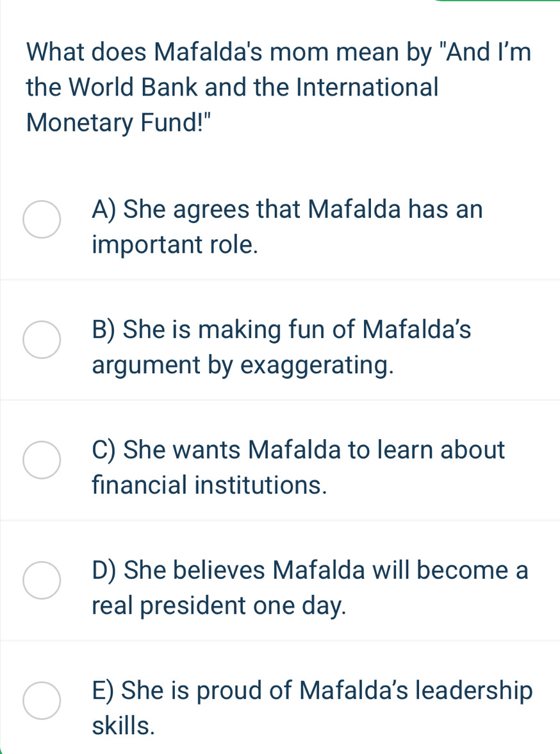Click the words 'important role.' in option A
The width and height of the screenshot is (560, 754).
pyautogui.click(x=176, y=245)
